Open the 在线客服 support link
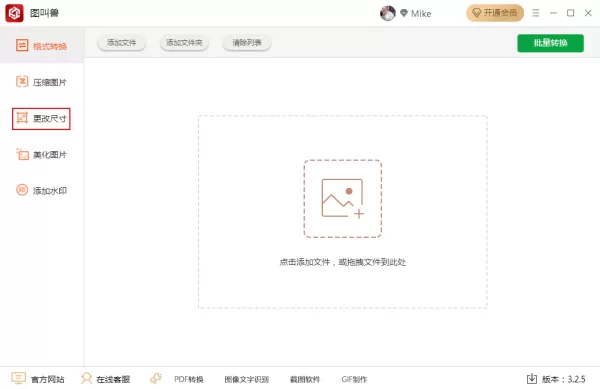Screen dimensions: 600x389 (113, 379)
